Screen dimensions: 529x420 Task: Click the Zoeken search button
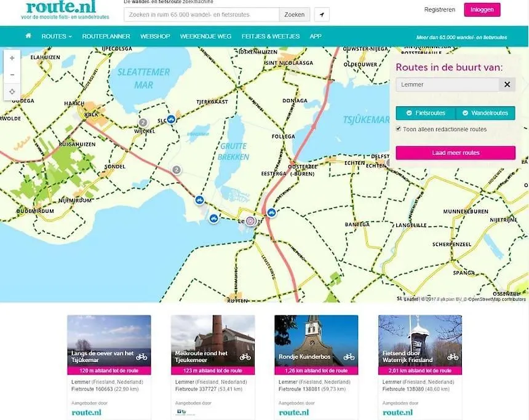(x=294, y=15)
